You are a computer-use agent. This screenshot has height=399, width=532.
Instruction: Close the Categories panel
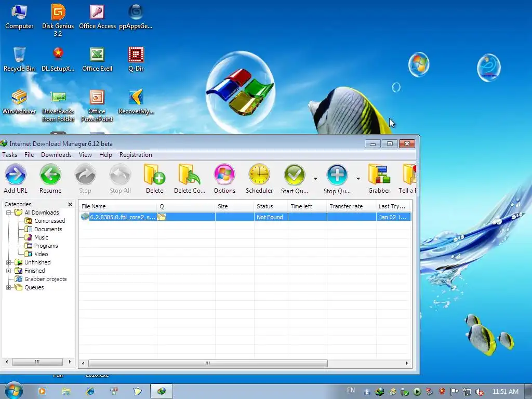pos(70,204)
